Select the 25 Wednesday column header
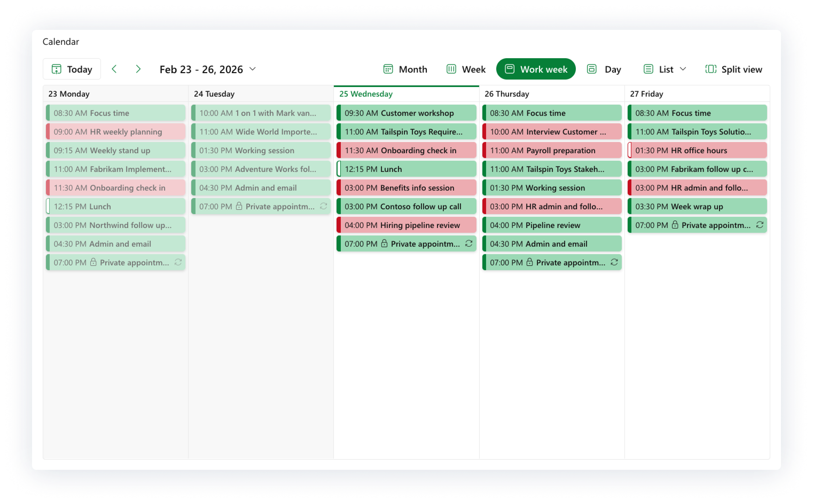This screenshot has height=504, width=813. coord(366,94)
